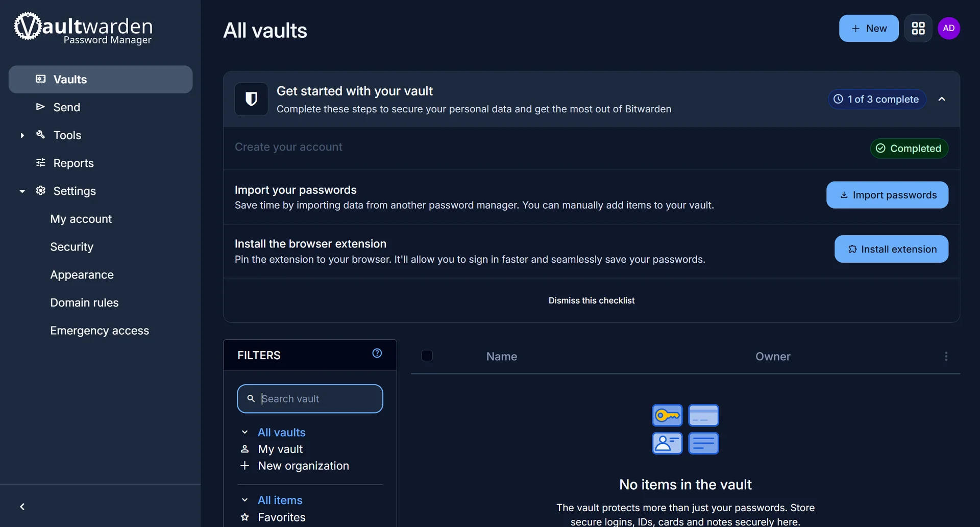The height and width of the screenshot is (527, 980).
Task: Click the empty vault illustration
Action: (x=685, y=429)
